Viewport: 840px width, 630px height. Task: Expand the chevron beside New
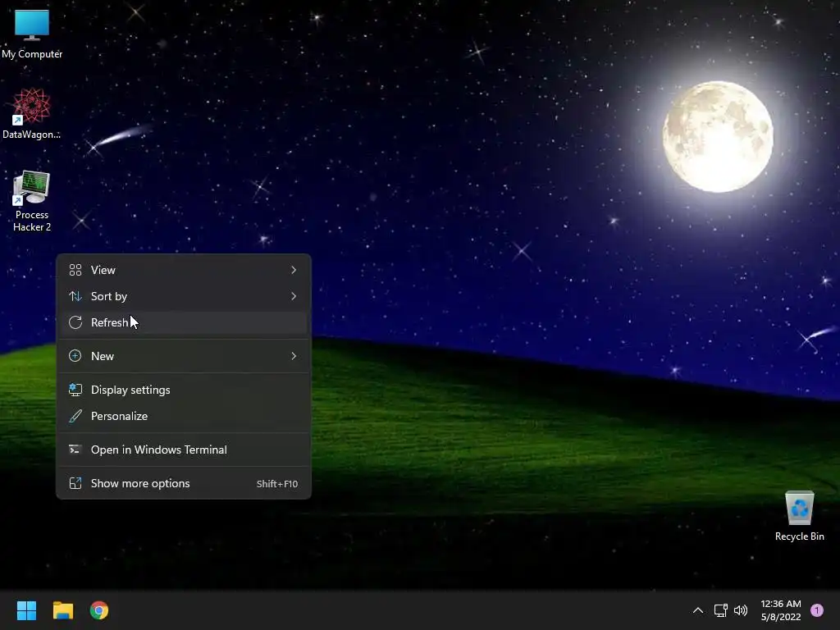coord(294,356)
